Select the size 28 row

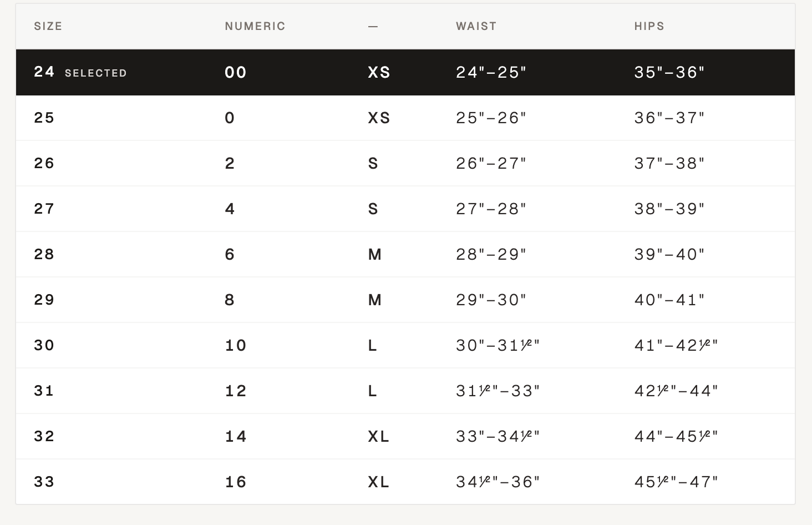405,254
